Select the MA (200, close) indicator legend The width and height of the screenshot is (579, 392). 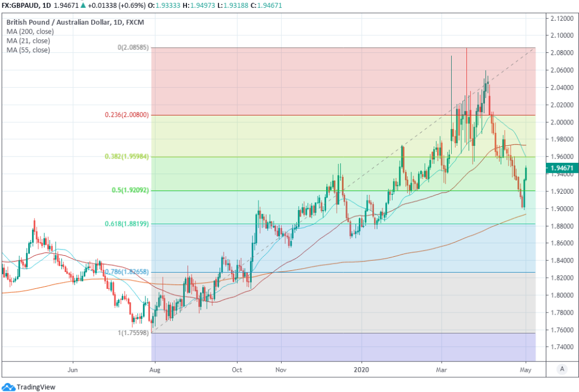coord(30,32)
